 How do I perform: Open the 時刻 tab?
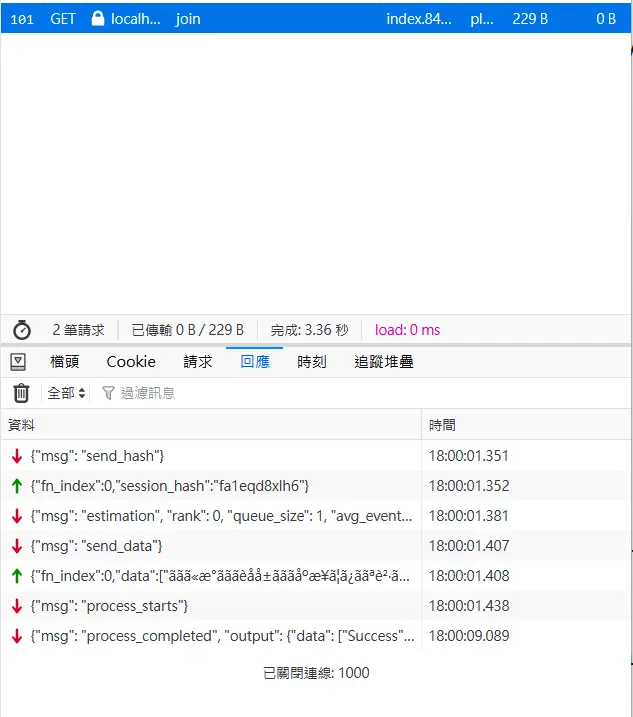coord(312,361)
